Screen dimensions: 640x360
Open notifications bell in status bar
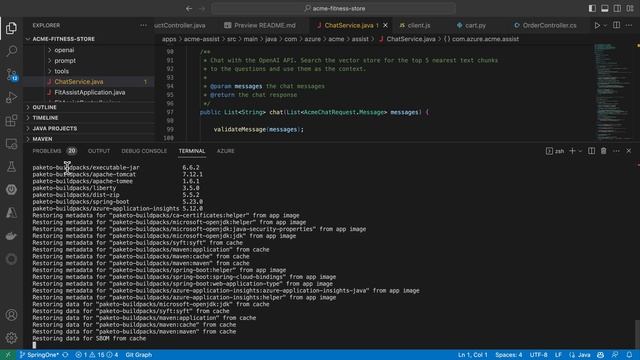click(x=629, y=355)
